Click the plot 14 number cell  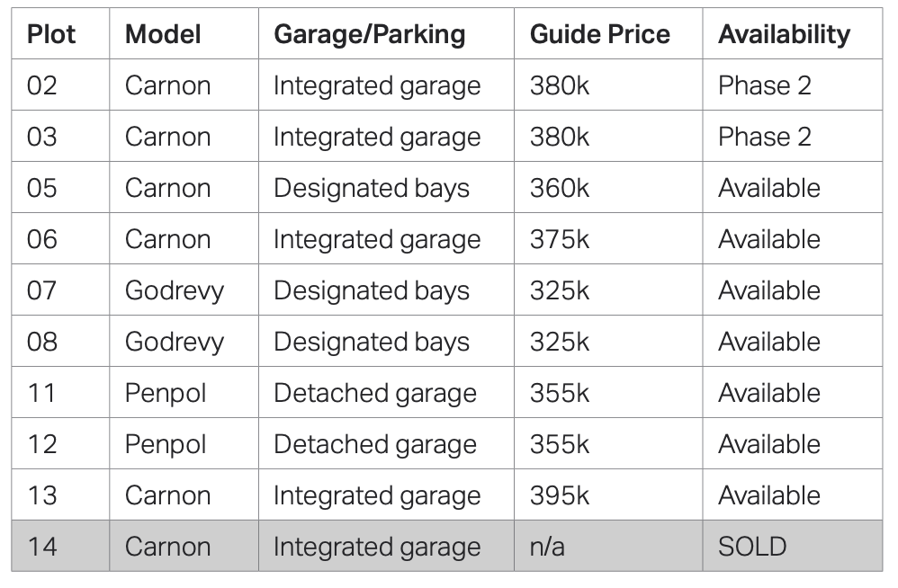coord(42,547)
